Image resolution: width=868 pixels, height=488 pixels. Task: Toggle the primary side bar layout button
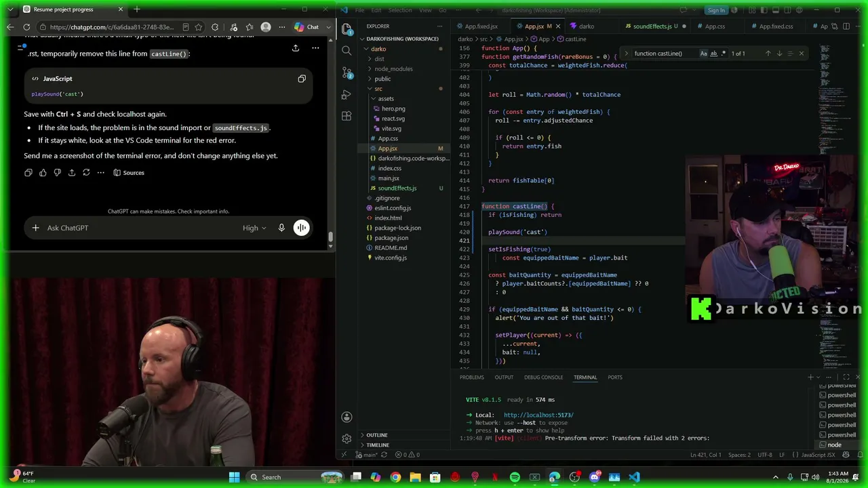click(764, 10)
